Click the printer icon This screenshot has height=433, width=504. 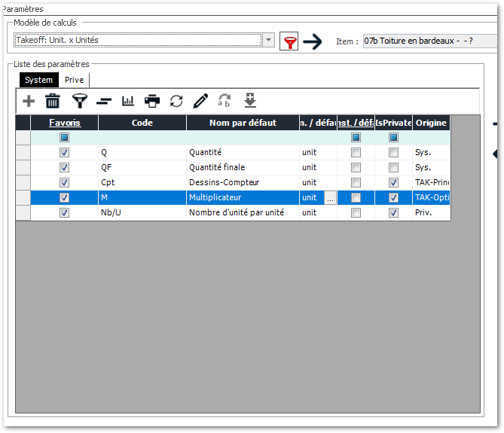pos(152,101)
